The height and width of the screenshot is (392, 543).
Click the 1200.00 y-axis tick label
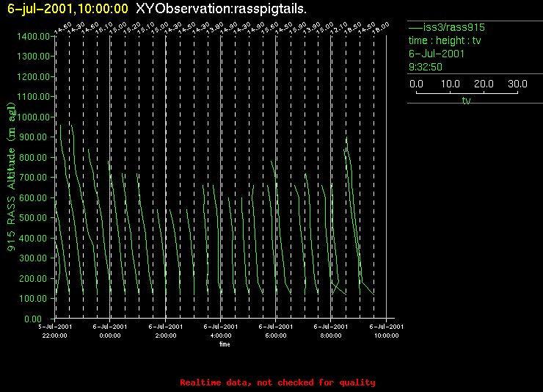click(33, 76)
